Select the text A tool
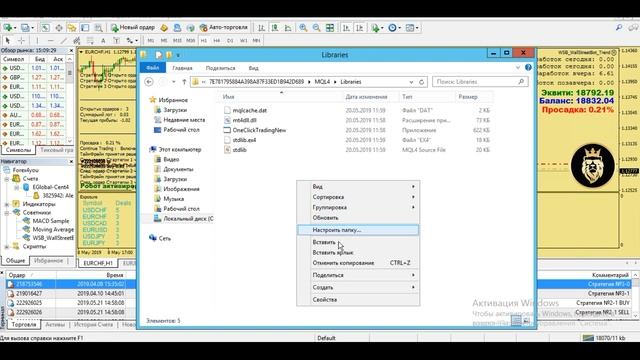 click(103, 40)
